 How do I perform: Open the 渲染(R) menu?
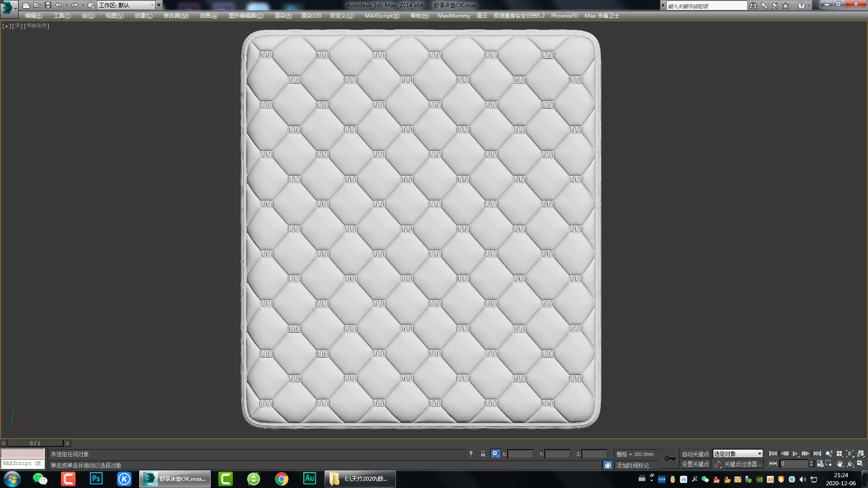[x=283, y=15]
